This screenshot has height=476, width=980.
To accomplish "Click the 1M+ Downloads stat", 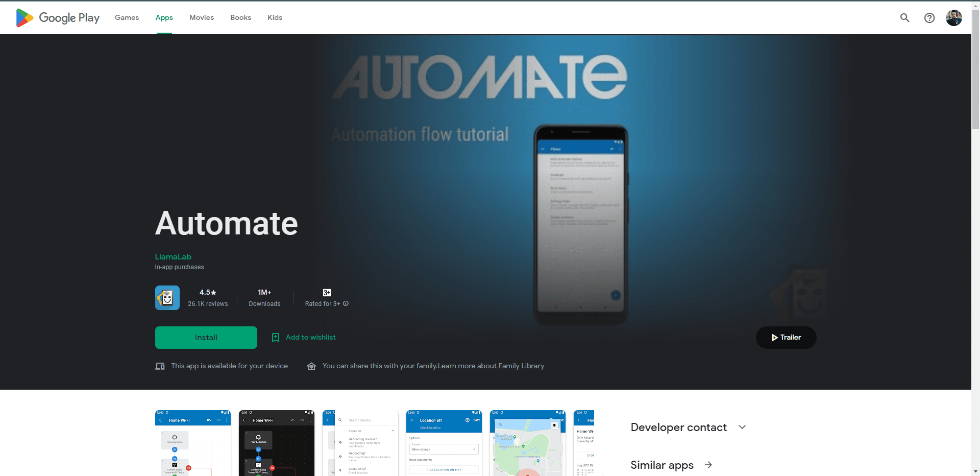I will click(x=264, y=298).
